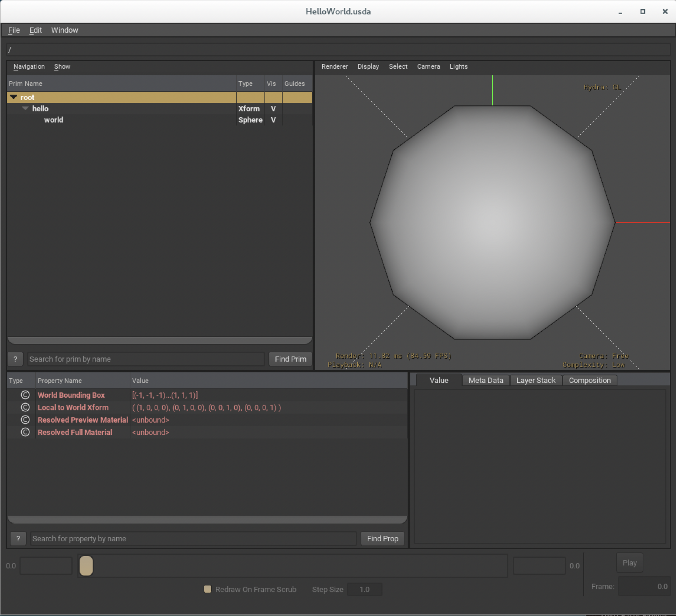Open the Window menu

coord(65,30)
